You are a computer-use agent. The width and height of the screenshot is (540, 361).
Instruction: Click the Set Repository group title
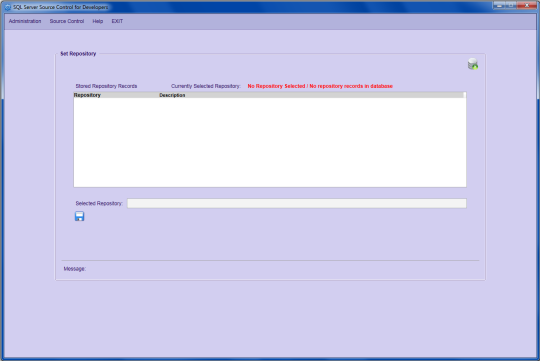pyautogui.click(x=78, y=54)
